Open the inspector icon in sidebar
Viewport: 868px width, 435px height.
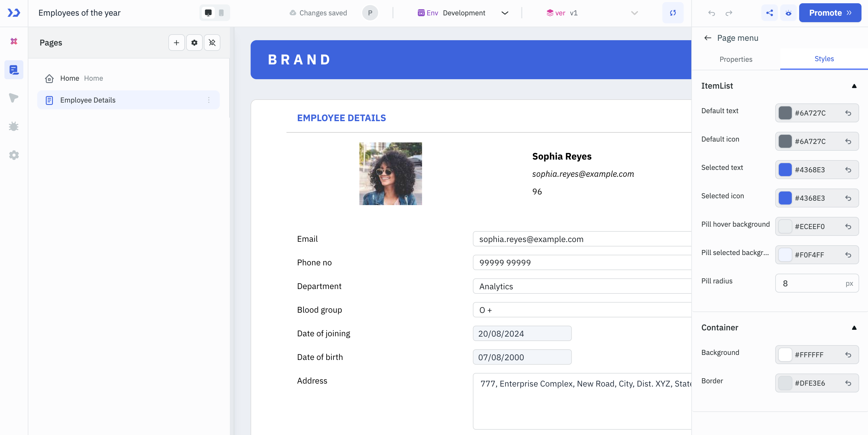click(x=14, y=98)
